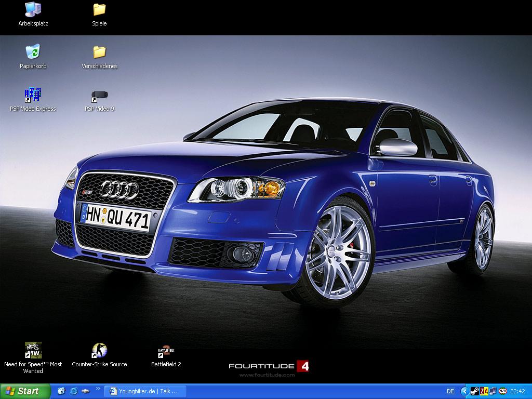
Task: Open Steam from the system tray
Action: (475, 391)
